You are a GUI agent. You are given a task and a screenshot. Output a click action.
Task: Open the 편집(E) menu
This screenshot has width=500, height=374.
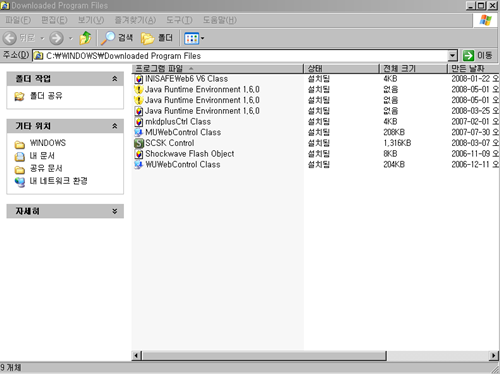[54, 20]
